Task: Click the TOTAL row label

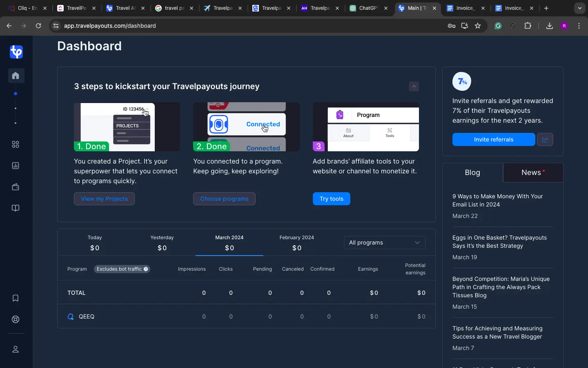Action: [x=76, y=293]
